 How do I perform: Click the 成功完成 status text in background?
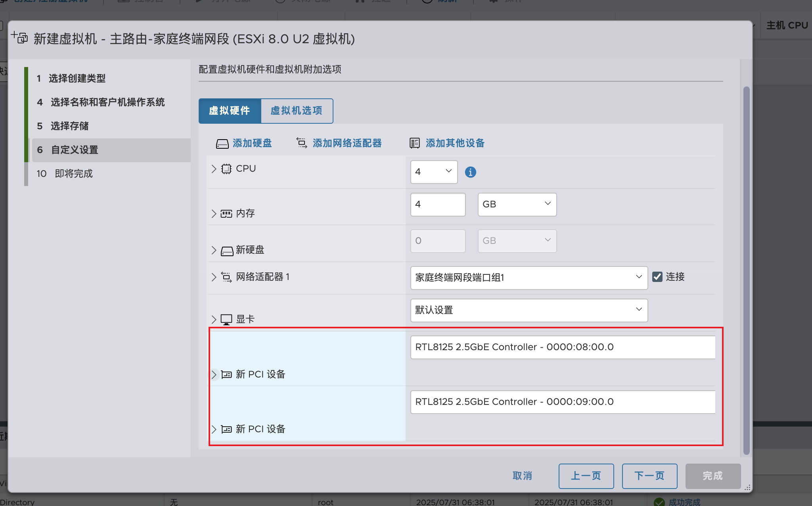coord(684,502)
